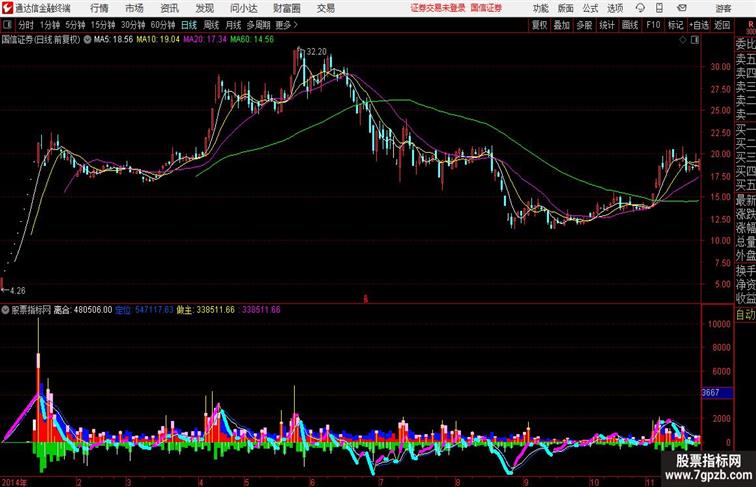Expand main chart indicator dropdown next to 国信证券
Screen dimensions: 756x487
(x=87, y=40)
